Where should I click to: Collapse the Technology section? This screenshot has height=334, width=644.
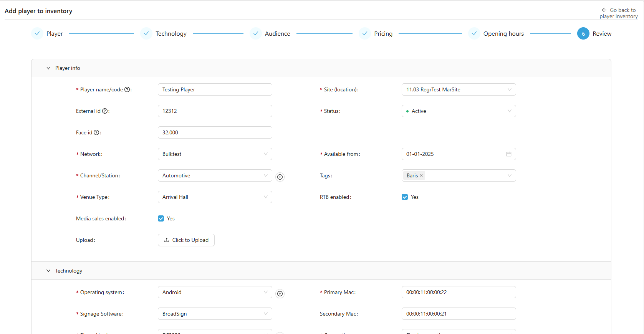[x=48, y=271]
